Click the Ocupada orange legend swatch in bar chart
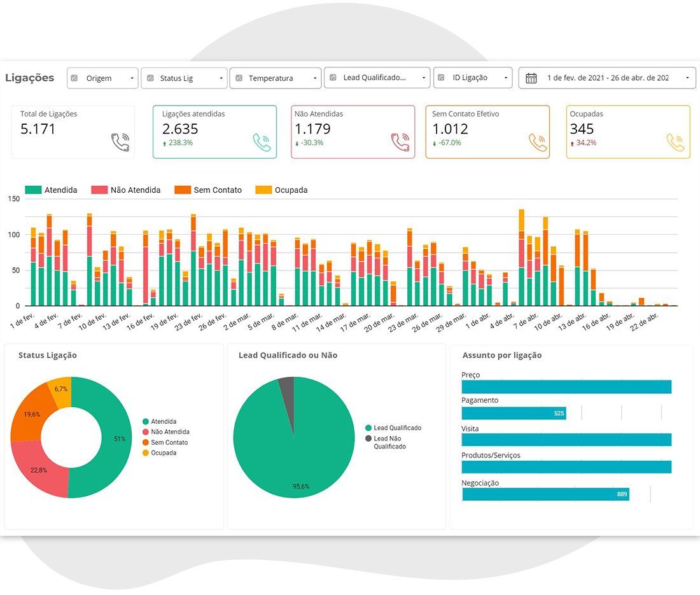Screen dimensions: 700x595 [263, 190]
